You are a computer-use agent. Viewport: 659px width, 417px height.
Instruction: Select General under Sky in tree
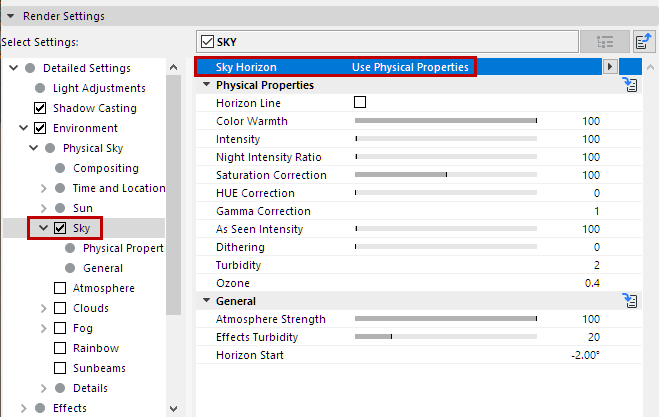(104, 268)
